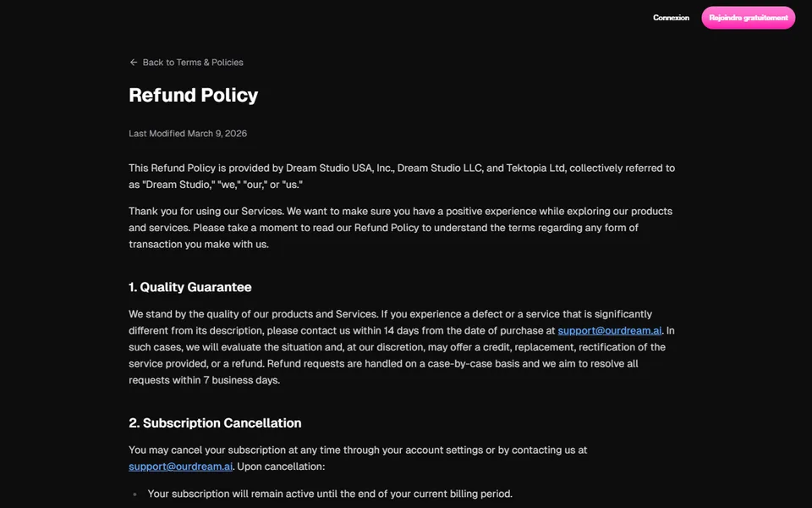Open the Connexion login link
The height and width of the screenshot is (508, 812).
671,18
